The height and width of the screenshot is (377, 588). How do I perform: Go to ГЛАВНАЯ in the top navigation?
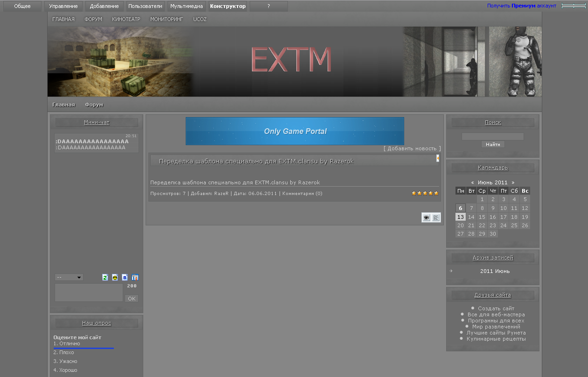pyautogui.click(x=63, y=19)
